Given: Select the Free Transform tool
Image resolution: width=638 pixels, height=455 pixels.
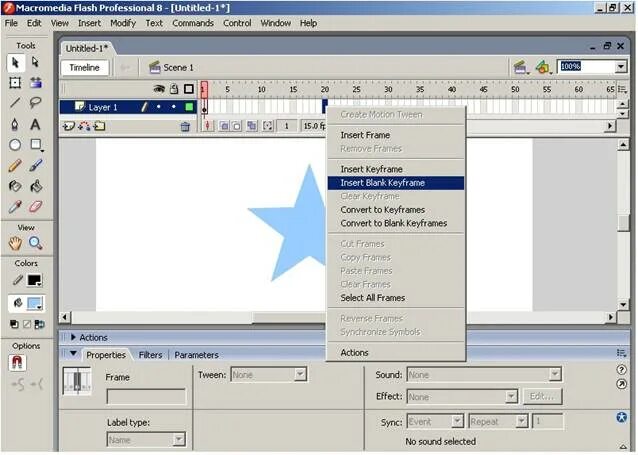Looking at the screenshot, I should [15, 83].
